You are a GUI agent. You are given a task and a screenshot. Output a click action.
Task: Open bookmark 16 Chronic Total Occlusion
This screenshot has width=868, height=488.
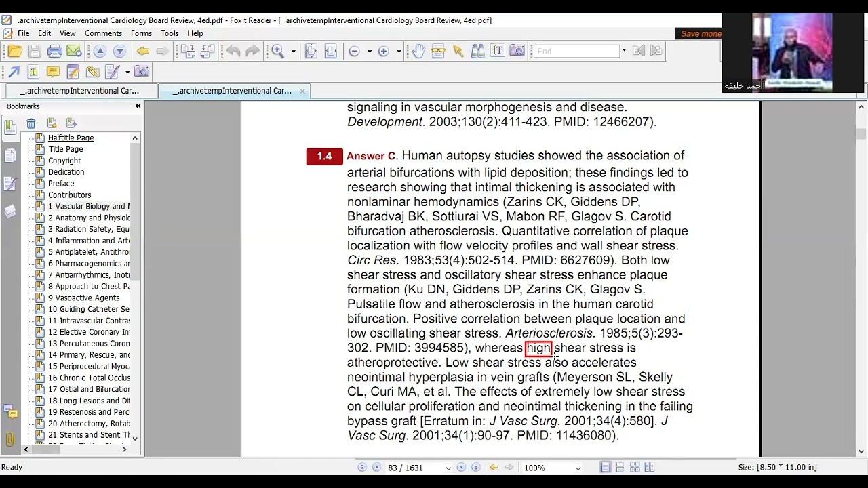pyautogui.click(x=88, y=378)
